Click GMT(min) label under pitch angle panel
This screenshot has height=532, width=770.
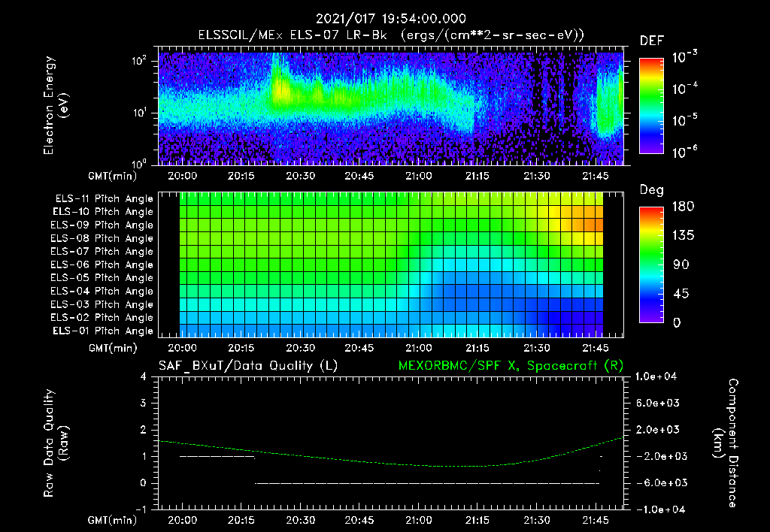[113, 349]
